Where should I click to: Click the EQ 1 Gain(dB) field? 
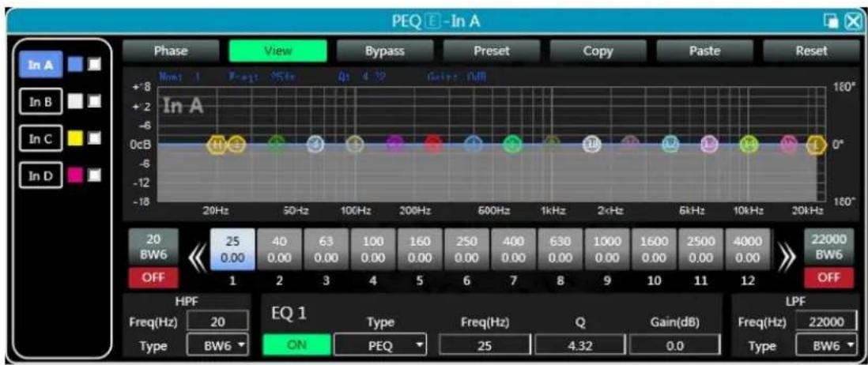pyautogui.click(x=675, y=346)
